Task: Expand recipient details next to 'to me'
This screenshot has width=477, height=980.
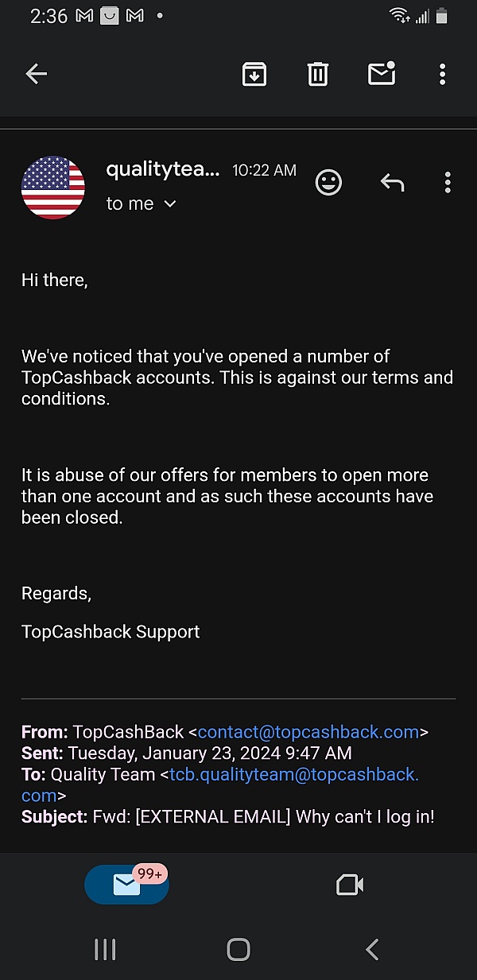Action: [169, 204]
